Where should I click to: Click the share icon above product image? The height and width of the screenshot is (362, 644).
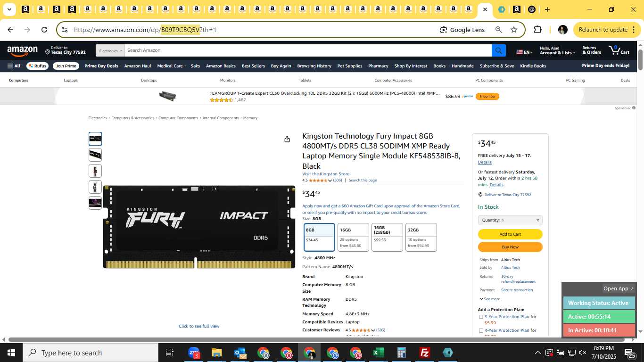click(x=287, y=139)
